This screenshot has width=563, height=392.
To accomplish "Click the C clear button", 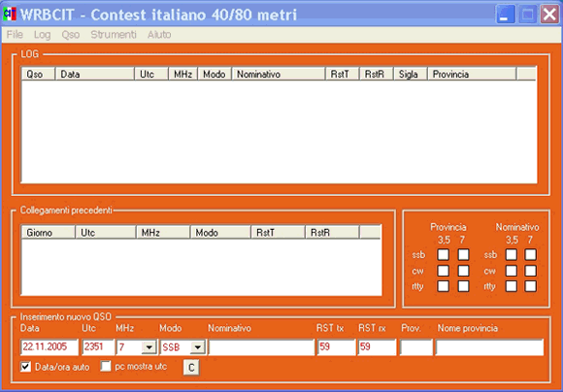I will point(191,367).
